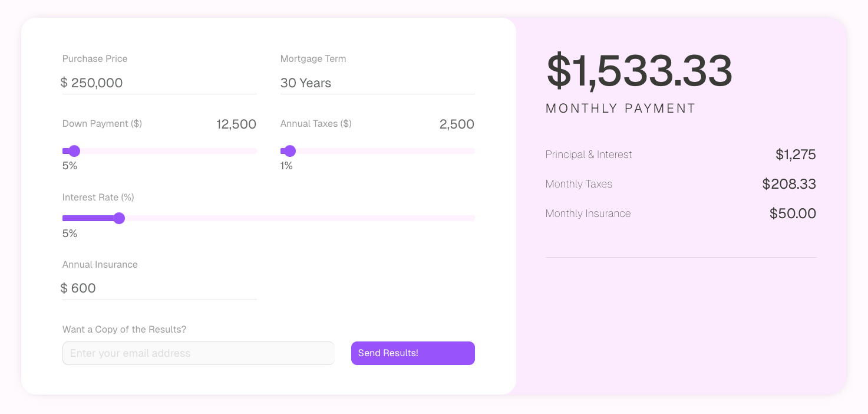The image size is (868, 414).
Task: Click the $208.33 Monthly Taxes value
Action: coord(789,185)
